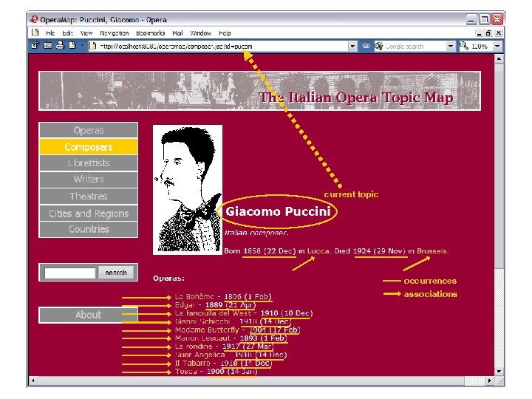The height and width of the screenshot is (399, 532).
Task: Select the Librettists navigation button
Action: coord(89,163)
